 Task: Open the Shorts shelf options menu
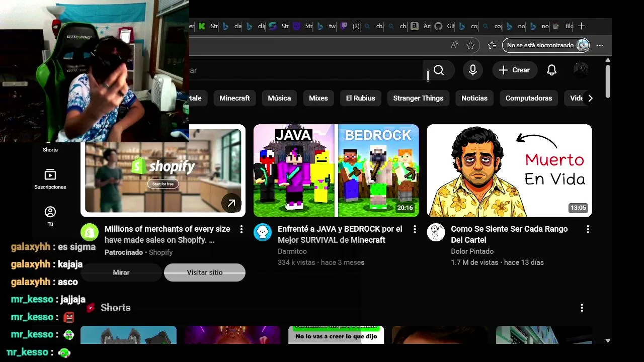[582, 308]
